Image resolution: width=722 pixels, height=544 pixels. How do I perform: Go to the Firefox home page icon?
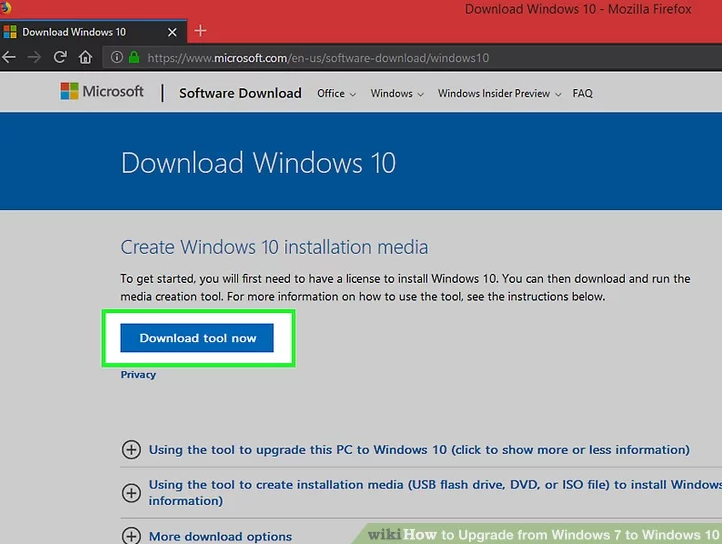[x=84, y=57]
